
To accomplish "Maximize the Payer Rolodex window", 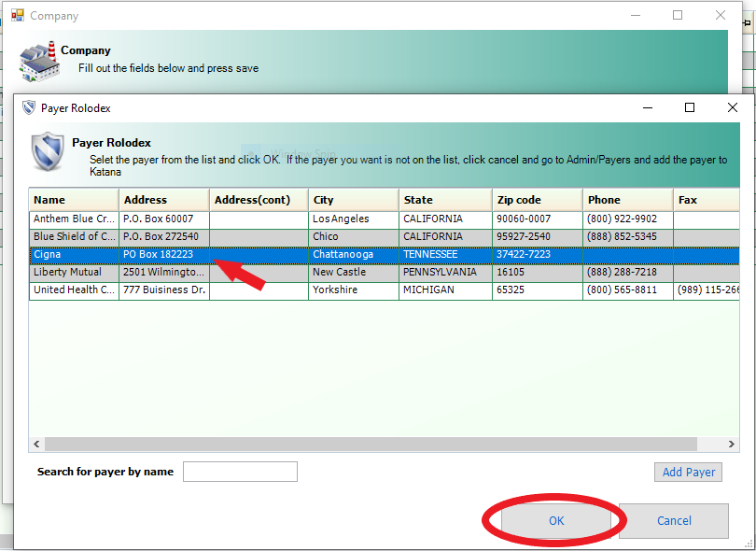I will click(690, 107).
